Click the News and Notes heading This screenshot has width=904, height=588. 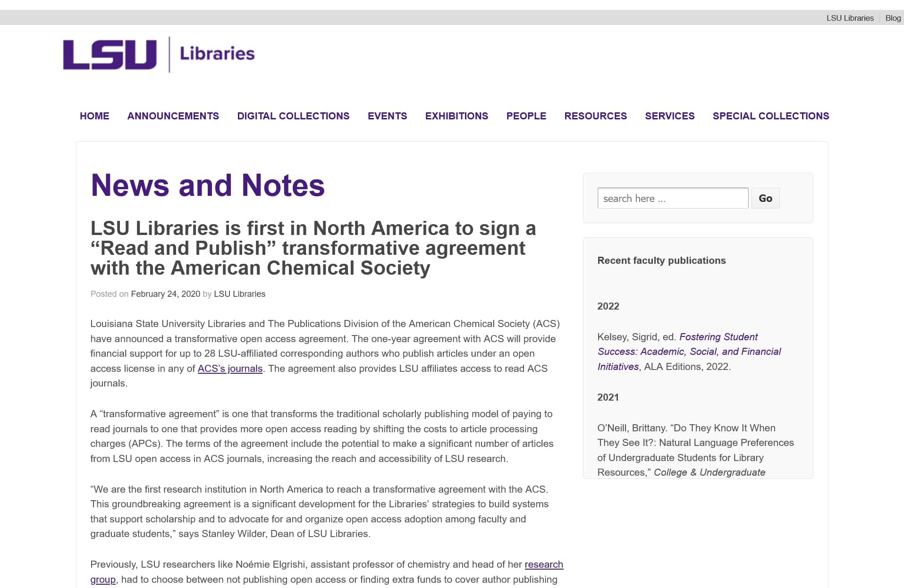(208, 185)
